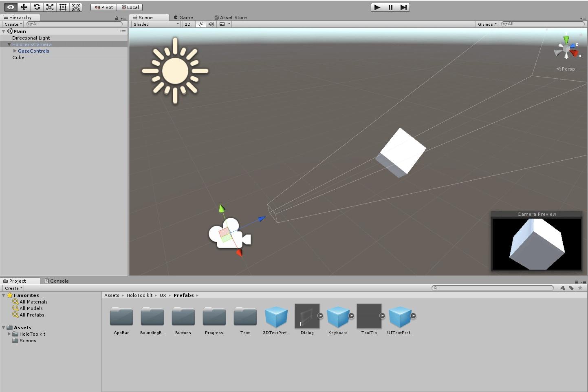
Task: Click the Step frame button
Action: (403, 7)
